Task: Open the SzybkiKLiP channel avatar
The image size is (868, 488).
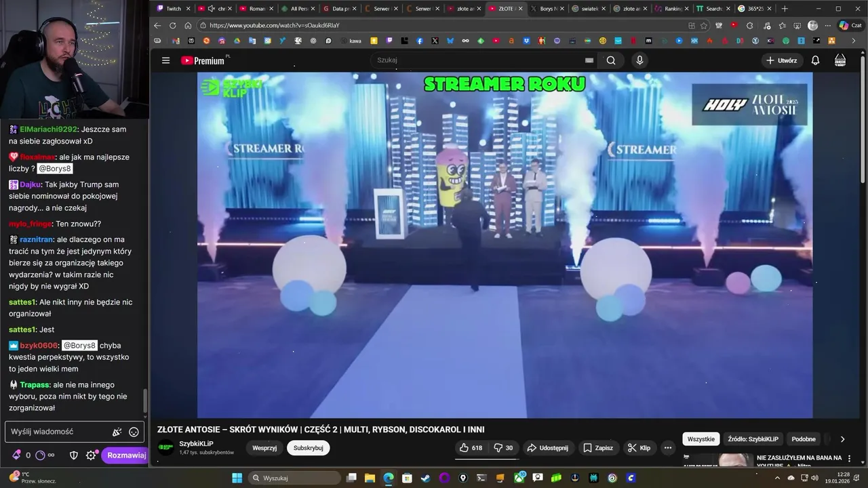Action: pos(165,447)
